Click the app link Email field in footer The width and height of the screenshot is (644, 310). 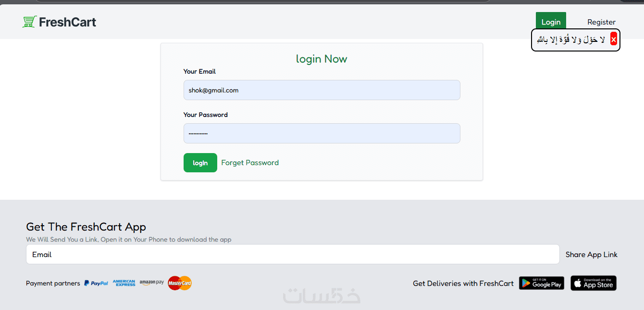click(x=293, y=254)
